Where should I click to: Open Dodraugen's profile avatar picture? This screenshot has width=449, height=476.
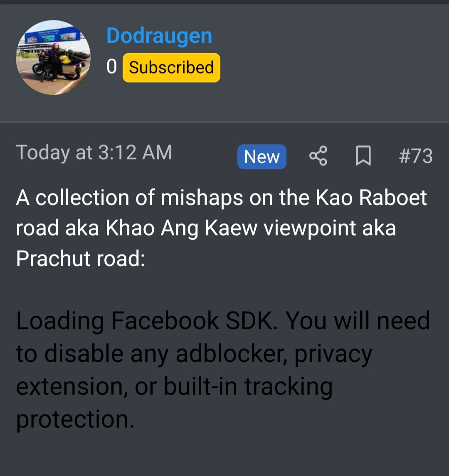(x=53, y=57)
